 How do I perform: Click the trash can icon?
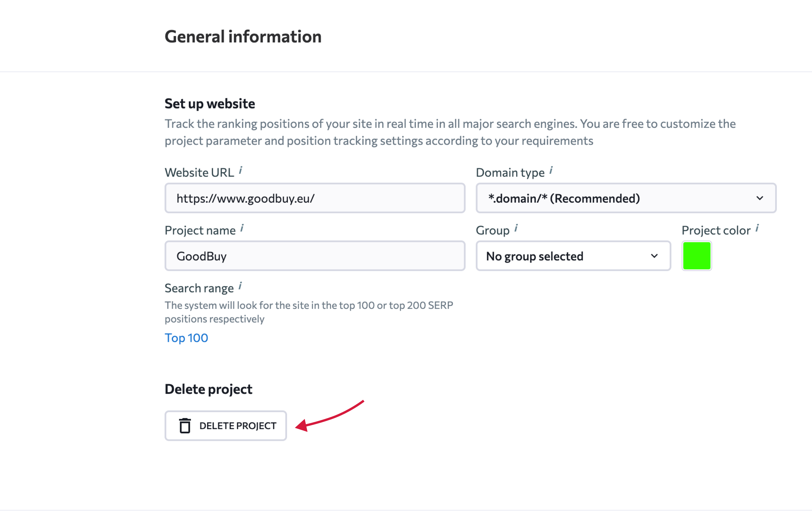[x=185, y=425]
